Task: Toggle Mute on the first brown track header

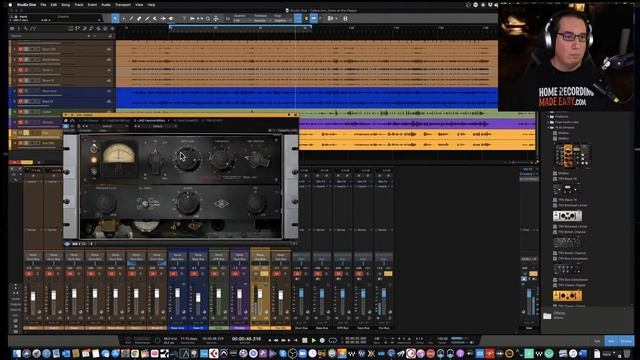Action: pos(20,49)
